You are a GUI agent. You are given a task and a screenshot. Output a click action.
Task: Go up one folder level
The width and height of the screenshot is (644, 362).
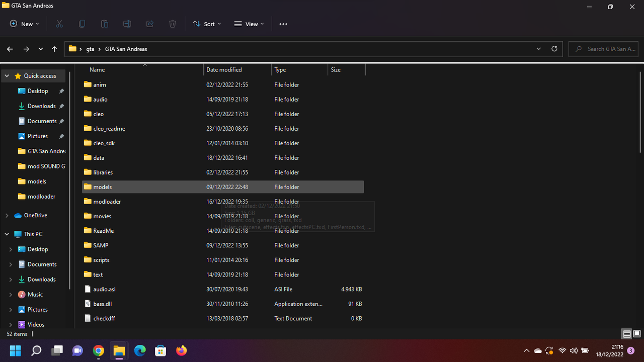point(54,49)
